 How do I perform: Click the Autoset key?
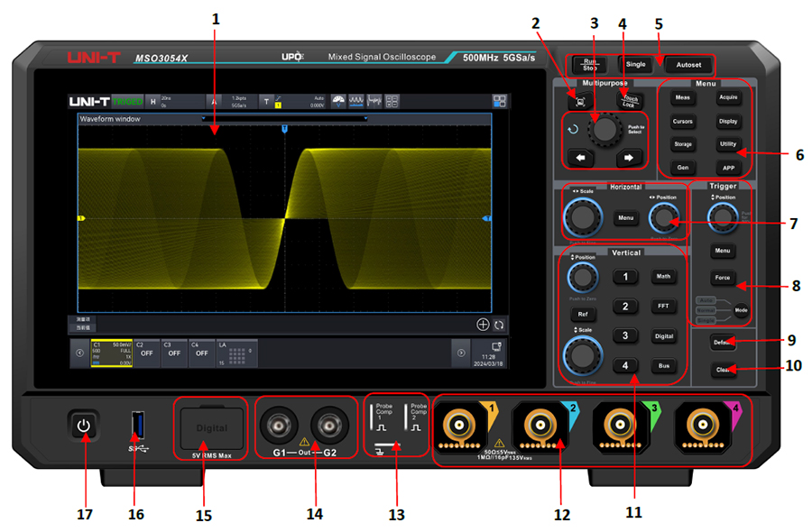click(x=688, y=65)
